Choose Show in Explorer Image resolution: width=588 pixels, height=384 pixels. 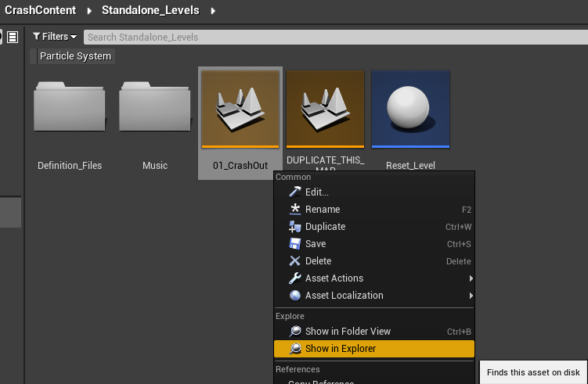pos(374,348)
